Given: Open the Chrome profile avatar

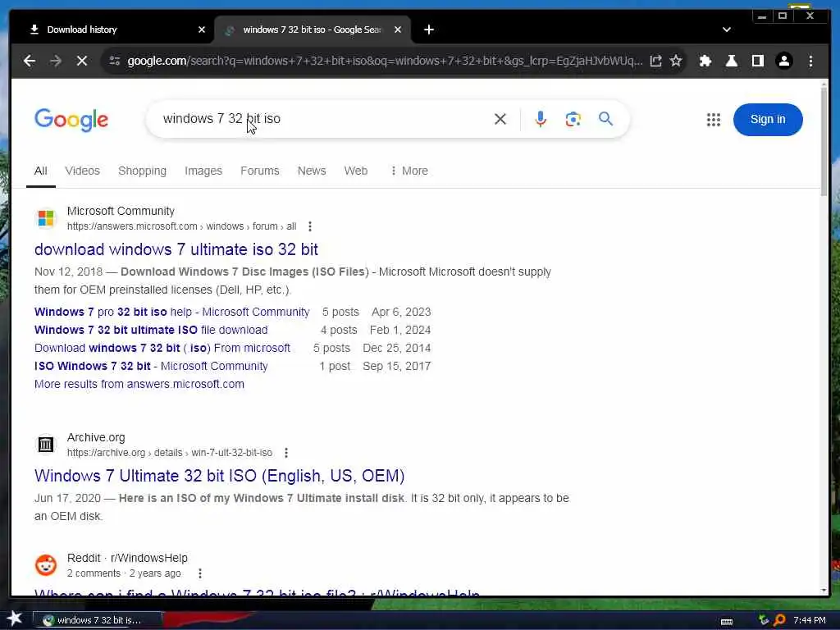Looking at the screenshot, I should tap(784, 61).
